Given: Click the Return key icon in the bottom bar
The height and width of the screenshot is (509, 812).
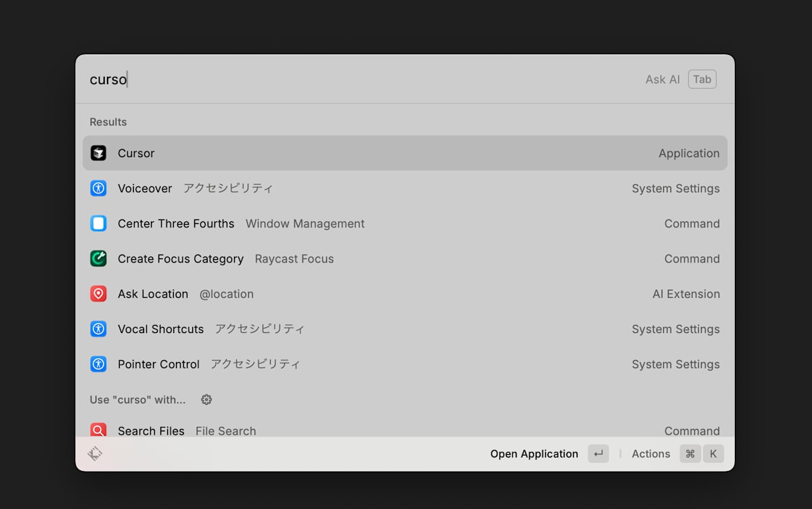Looking at the screenshot, I should coord(598,453).
